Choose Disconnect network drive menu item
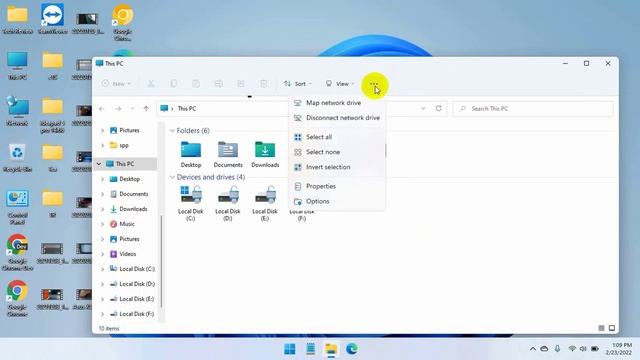640x360 pixels. (x=337, y=118)
